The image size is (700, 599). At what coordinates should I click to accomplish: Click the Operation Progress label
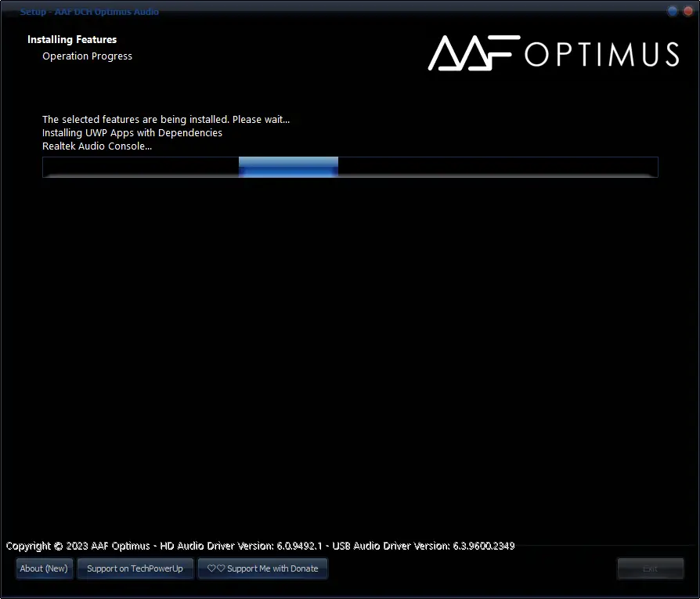coord(87,56)
